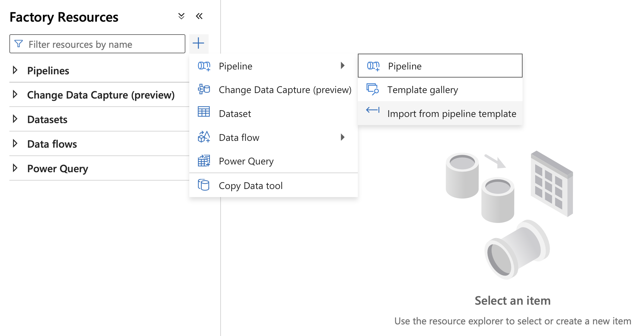Screen dimensions: 644x336
Task: Click the Import from pipeline template arrow icon
Action: coord(373,110)
